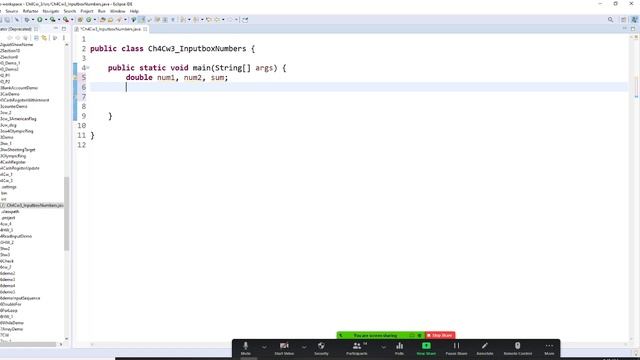
Task: Open Participants panel in Zoom
Action: pyautogui.click(x=357, y=349)
